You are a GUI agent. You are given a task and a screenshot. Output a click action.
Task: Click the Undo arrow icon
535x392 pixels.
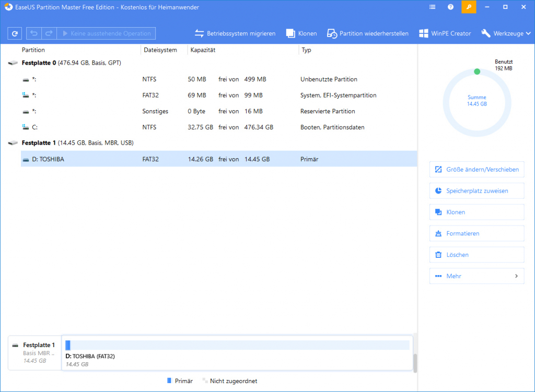(32, 33)
